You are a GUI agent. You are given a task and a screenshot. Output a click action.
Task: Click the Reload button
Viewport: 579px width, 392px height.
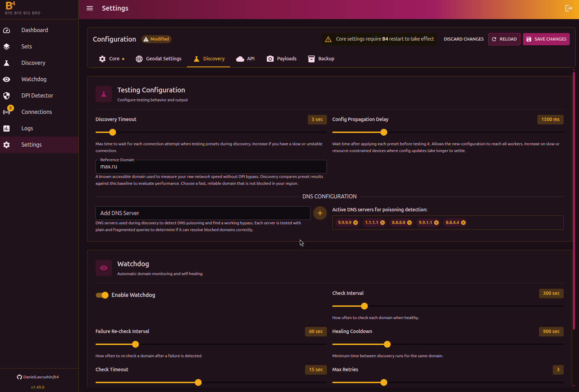click(x=504, y=39)
